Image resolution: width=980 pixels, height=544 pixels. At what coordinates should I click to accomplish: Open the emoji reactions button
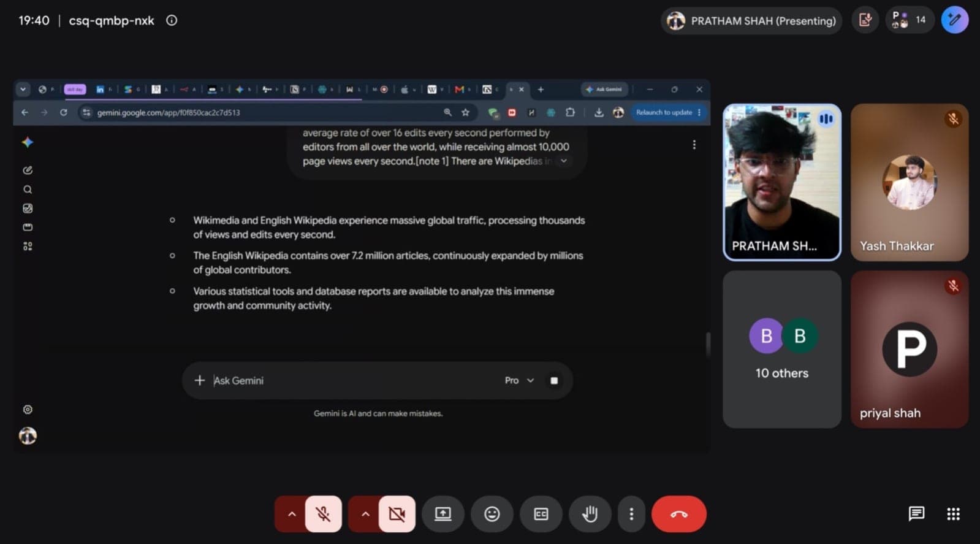(492, 514)
